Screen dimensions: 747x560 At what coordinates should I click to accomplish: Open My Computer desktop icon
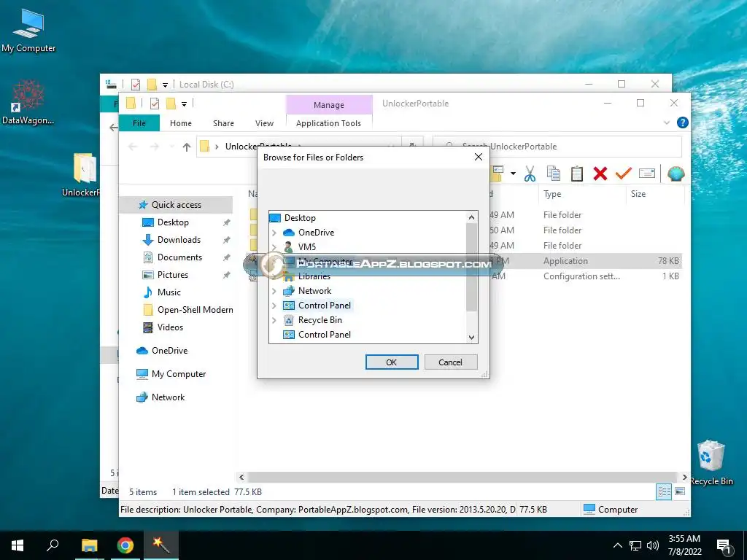tap(28, 30)
